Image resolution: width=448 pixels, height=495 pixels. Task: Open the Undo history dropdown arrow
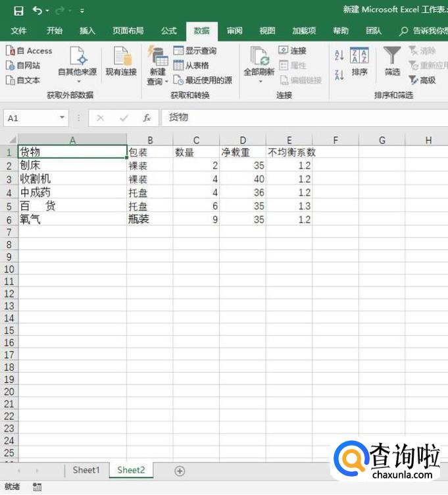click(47, 11)
